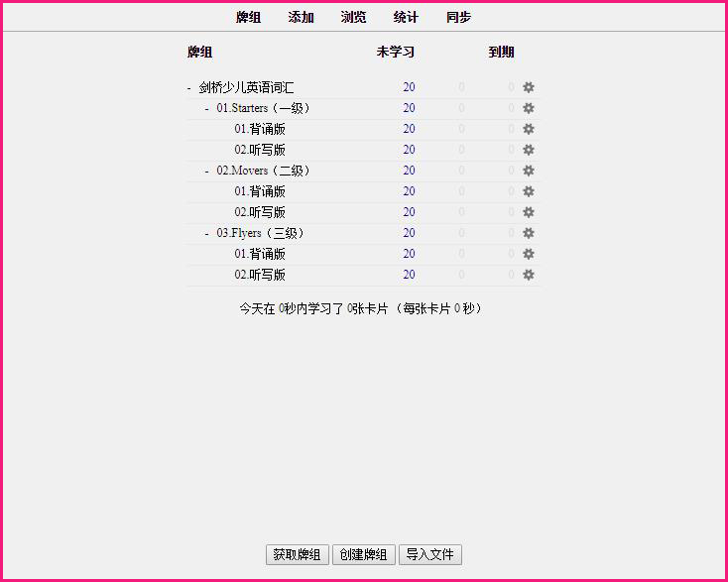The height and width of the screenshot is (582, 728).
Task: Open 01.背诵版 deck under Flyers
Action: click(x=260, y=254)
